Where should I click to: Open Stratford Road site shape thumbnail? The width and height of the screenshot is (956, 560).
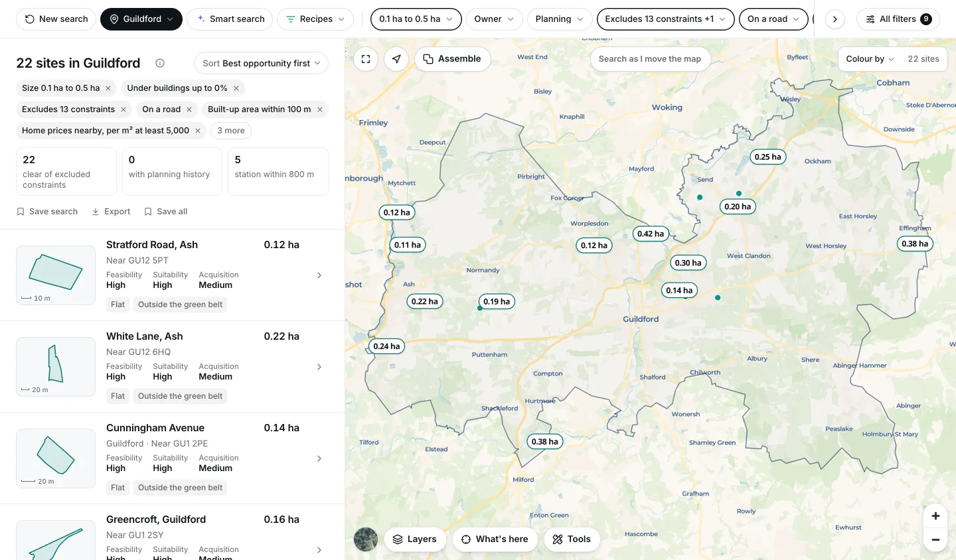click(x=56, y=275)
